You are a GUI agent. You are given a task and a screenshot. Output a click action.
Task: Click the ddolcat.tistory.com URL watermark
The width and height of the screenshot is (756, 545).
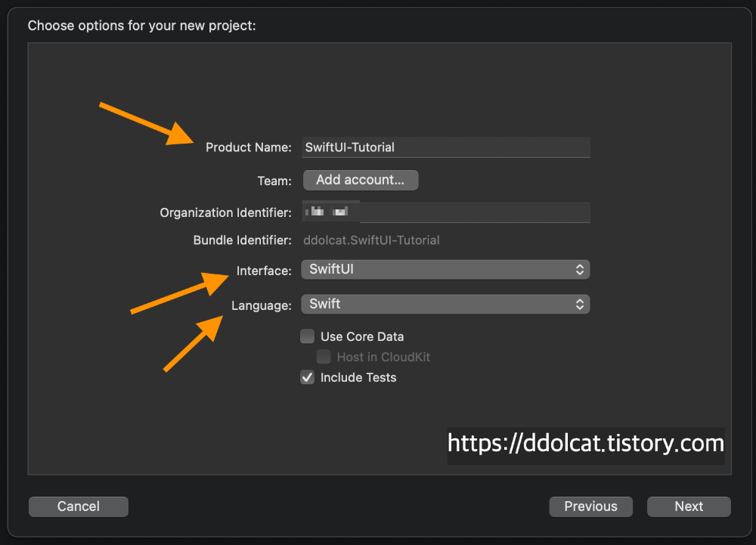click(586, 443)
